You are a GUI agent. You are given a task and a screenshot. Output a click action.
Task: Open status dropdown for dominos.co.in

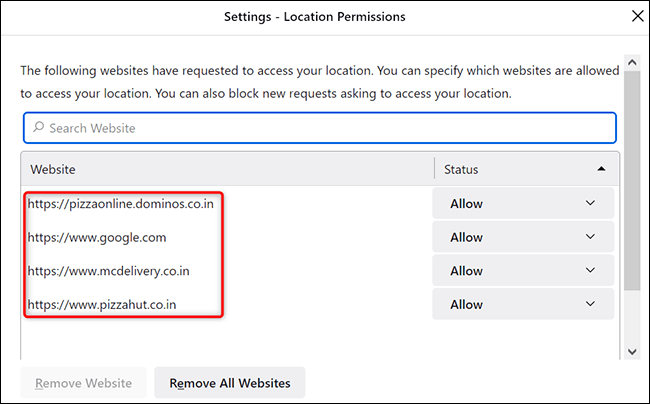coord(523,204)
